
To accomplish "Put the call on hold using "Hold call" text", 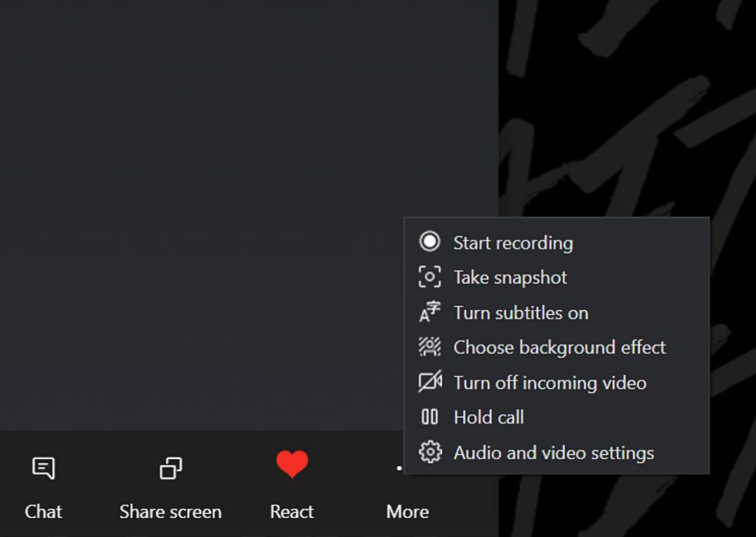I will (x=489, y=417).
